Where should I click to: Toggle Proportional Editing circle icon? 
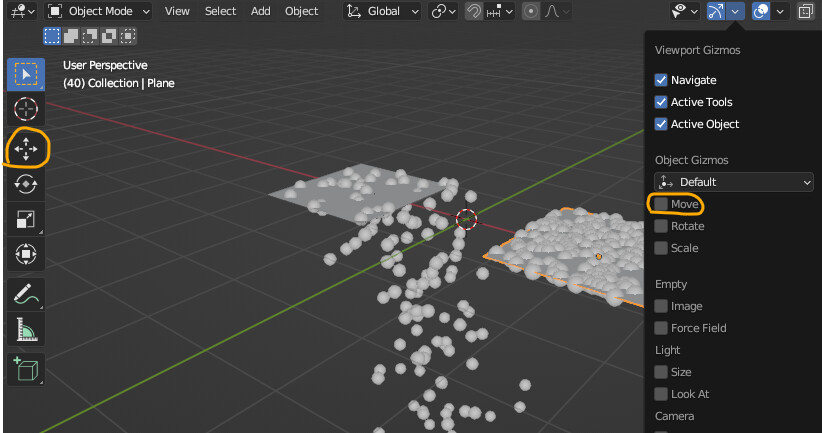pos(531,11)
